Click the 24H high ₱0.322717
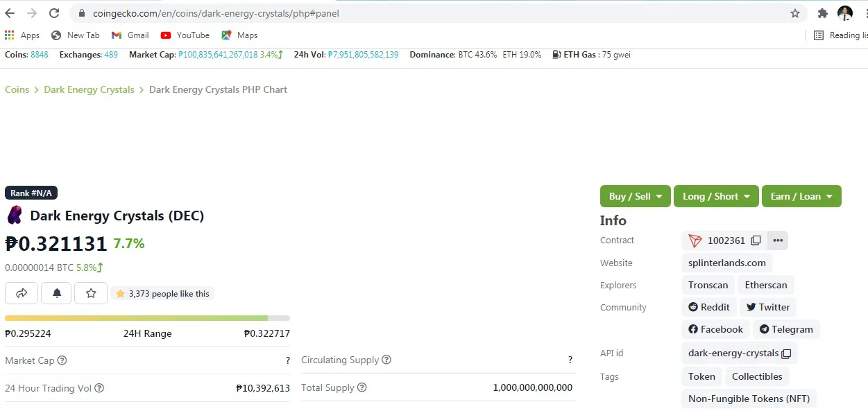This screenshot has height=420, width=868. click(x=267, y=333)
